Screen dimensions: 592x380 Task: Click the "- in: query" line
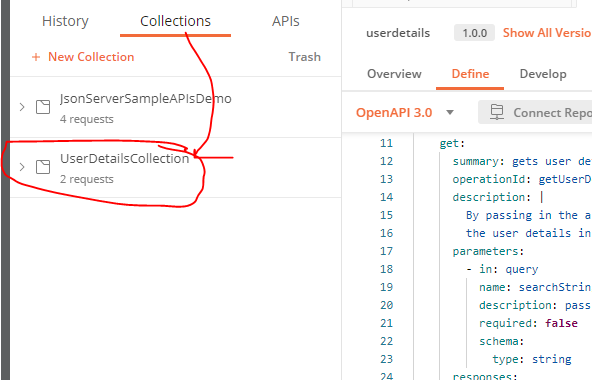[x=502, y=269]
